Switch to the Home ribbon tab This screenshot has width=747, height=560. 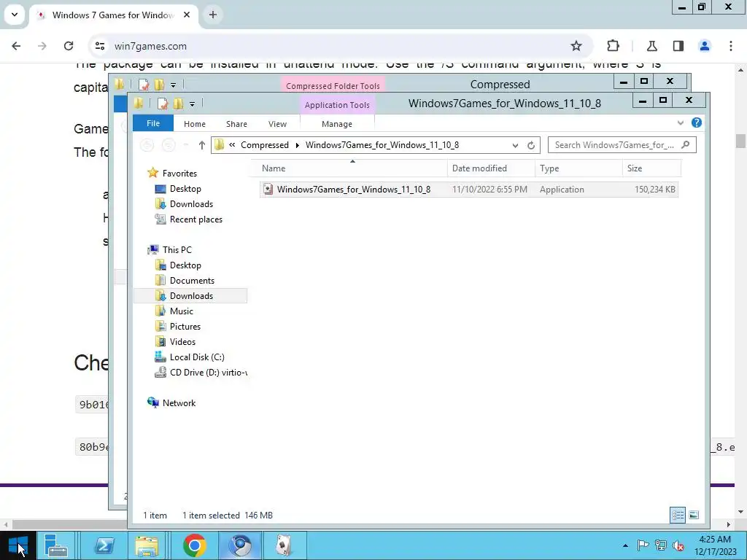coord(194,124)
